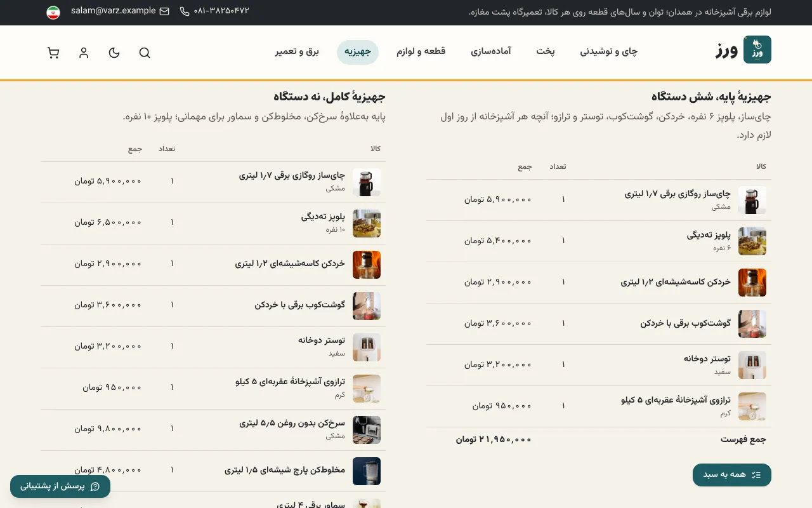The height and width of the screenshot is (508, 812).
Task: Open the shopping cart icon
Action: pos(53,53)
